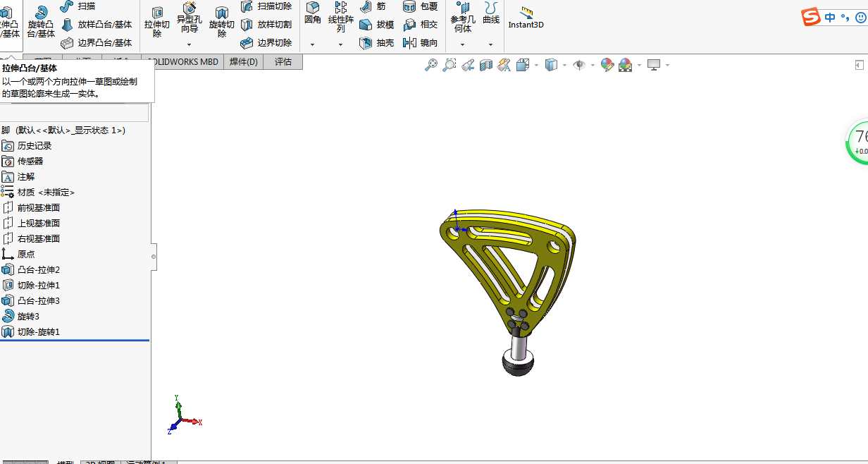Click the Zoom to Area icon
Image resolution: width=868 pixels, height=464 pixels.
[449, 65]
